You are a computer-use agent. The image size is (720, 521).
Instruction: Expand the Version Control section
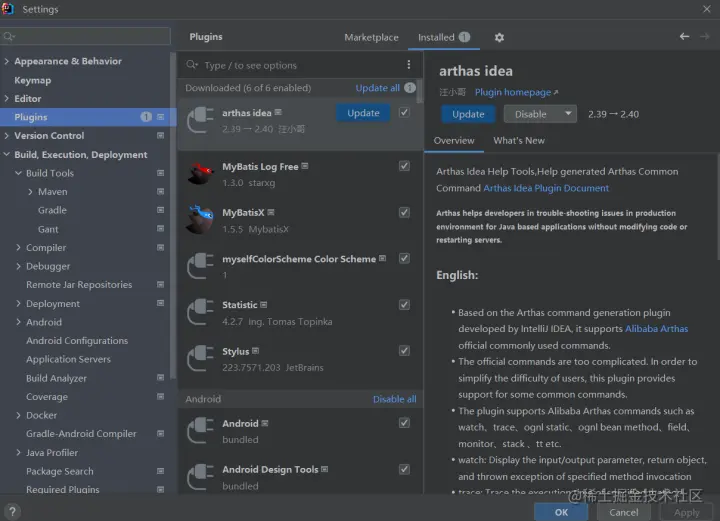click(x=6, y=135)
